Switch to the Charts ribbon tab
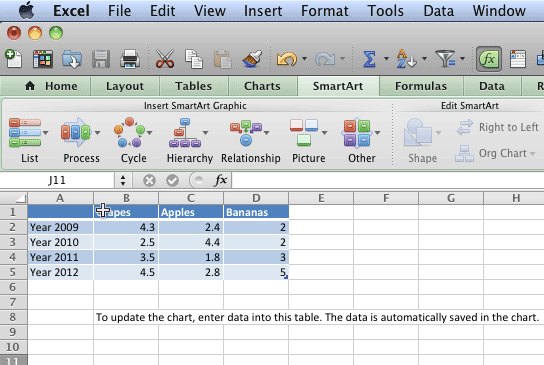544x365 pixels. [x=262, y=86]
